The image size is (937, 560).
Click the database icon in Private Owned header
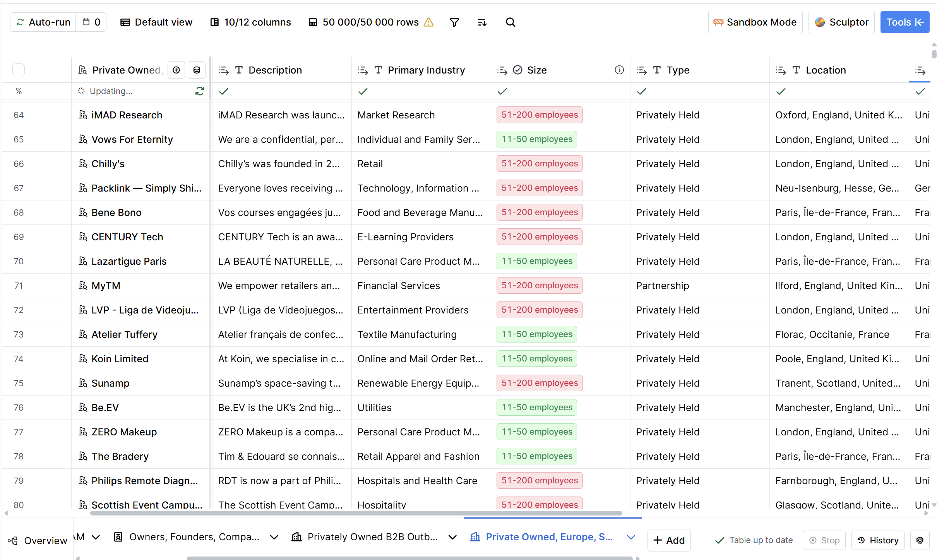coord(197,70)
